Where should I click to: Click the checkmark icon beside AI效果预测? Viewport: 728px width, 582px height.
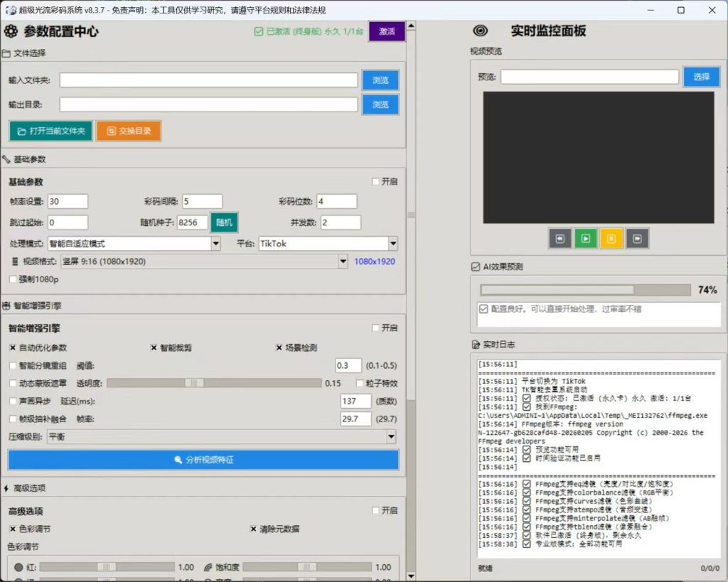[x=476, y=267]
